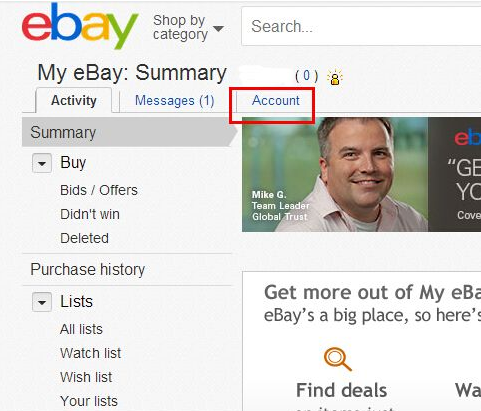
Task: Collapse the Buy section arrow
Action: [x=42, y=163]
